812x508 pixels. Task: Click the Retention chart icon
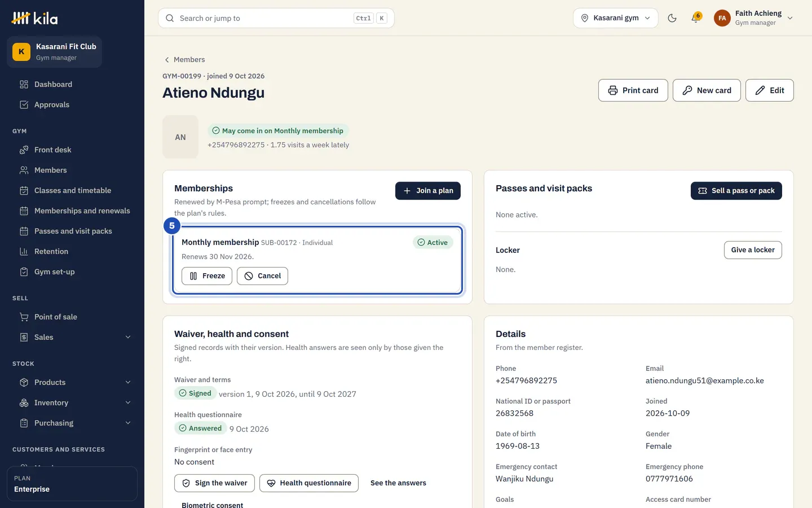pos(24,252)
